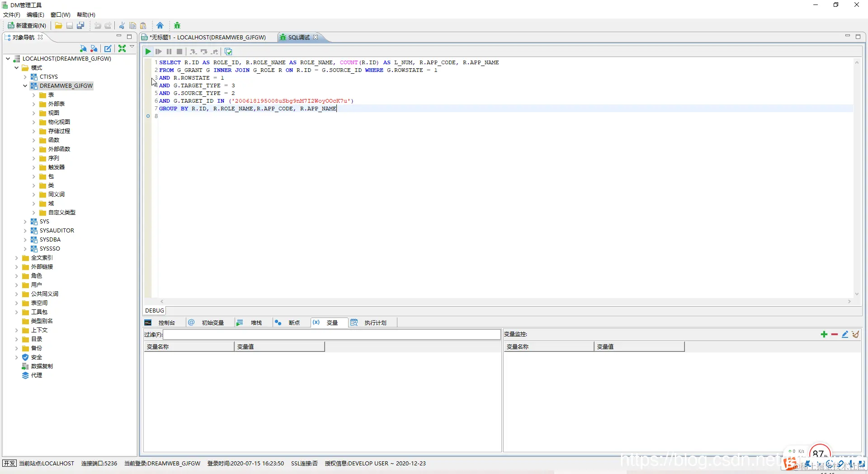Image resolution: width=868 pixels, height=474 pixels.
Task: Click the green-check commit icon in debug toolbar
Action: pyautogui.click(x=228, y=52)
